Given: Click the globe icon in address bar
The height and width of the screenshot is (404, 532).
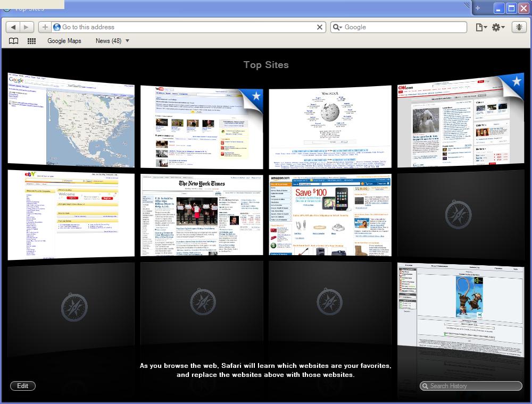Looking at the screenshot, I should (x=57, y=27).
